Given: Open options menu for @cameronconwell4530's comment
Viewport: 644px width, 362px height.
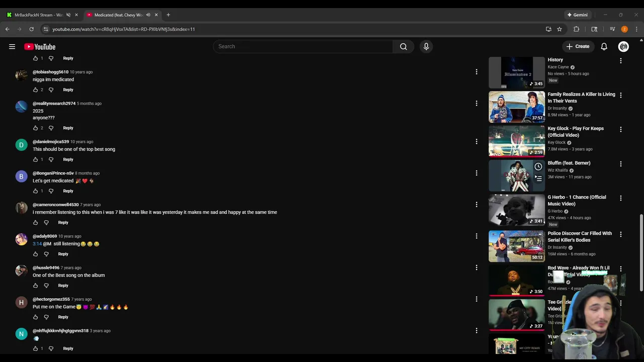Looking at the screenshot, I should pos(476,205).
